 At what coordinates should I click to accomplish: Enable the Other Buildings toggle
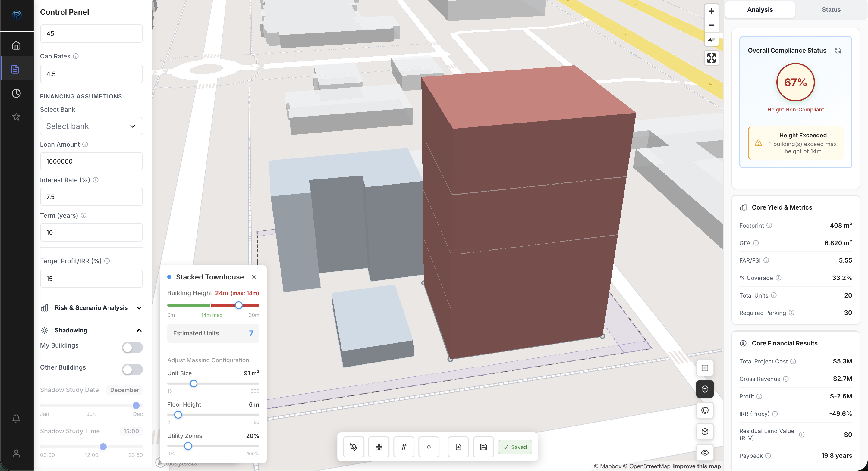pyautogui.click(x=132, y=369)
